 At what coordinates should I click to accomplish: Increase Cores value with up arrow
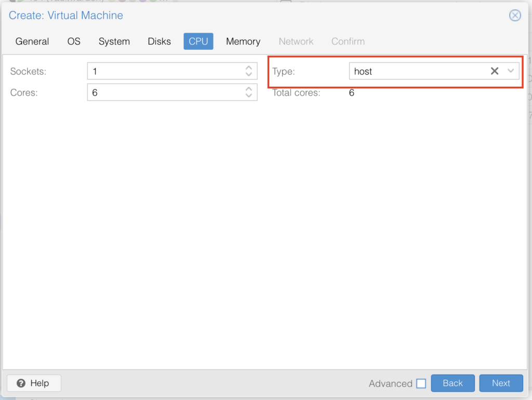tap(249, 89)
